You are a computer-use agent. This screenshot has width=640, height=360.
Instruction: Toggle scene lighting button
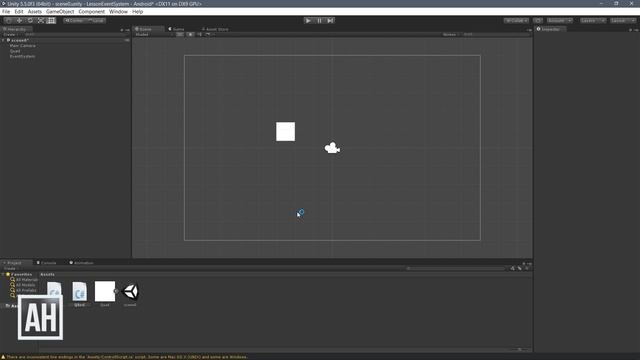click(190, 35)
